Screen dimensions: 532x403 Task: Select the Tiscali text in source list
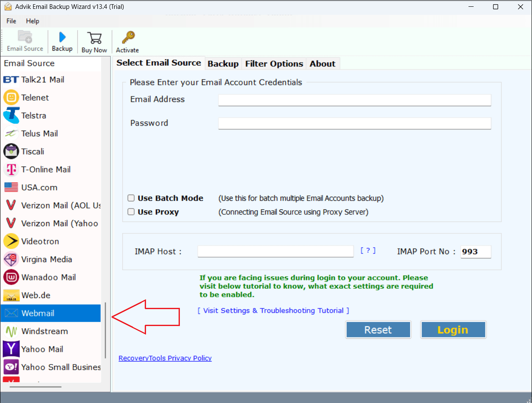33,151
